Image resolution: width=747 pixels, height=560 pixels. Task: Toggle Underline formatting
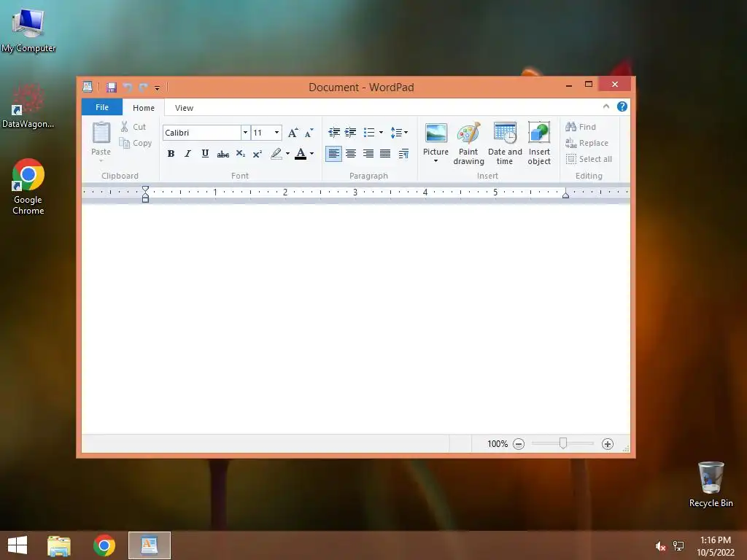tap(205, 153)
